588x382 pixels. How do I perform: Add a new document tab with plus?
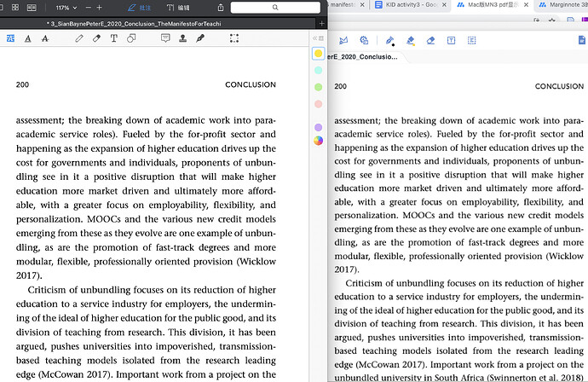[x=321, y=24]
